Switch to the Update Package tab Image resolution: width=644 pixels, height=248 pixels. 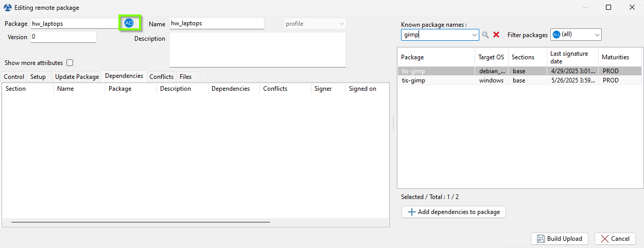point(77,77)
